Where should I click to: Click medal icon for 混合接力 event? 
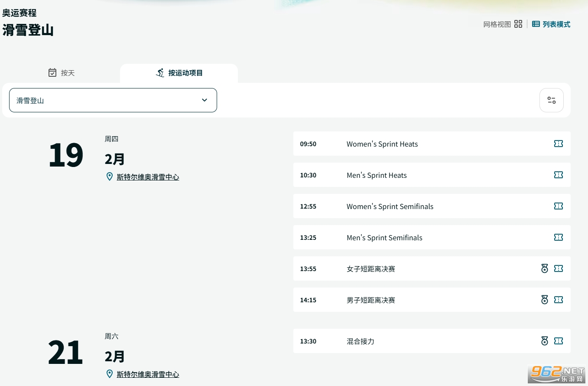(x=545, y=341)
